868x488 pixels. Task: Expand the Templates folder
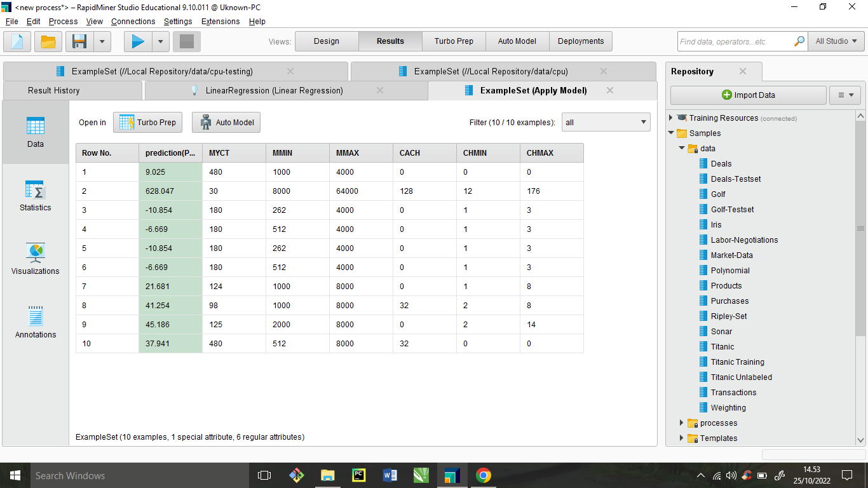[681, 438]
